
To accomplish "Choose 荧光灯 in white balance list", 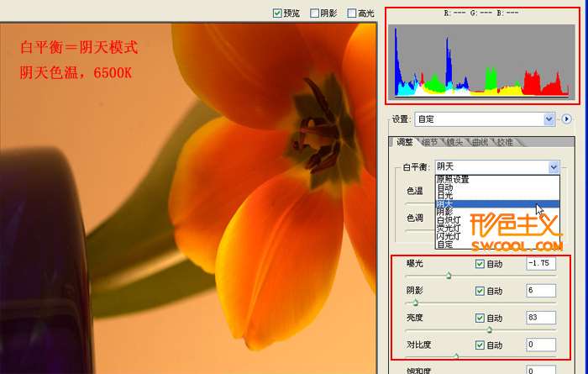I will (497, 228).
